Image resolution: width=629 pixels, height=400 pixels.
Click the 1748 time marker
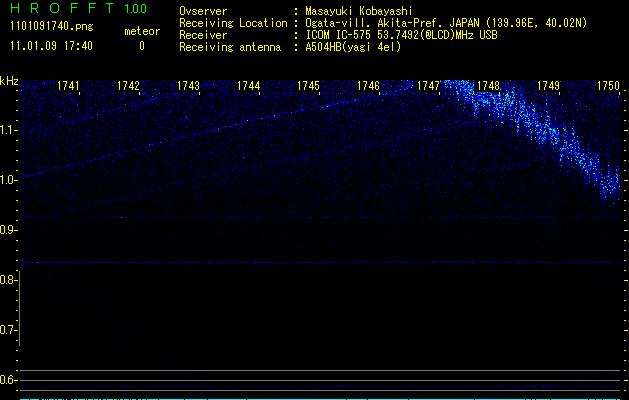point(489,86)
